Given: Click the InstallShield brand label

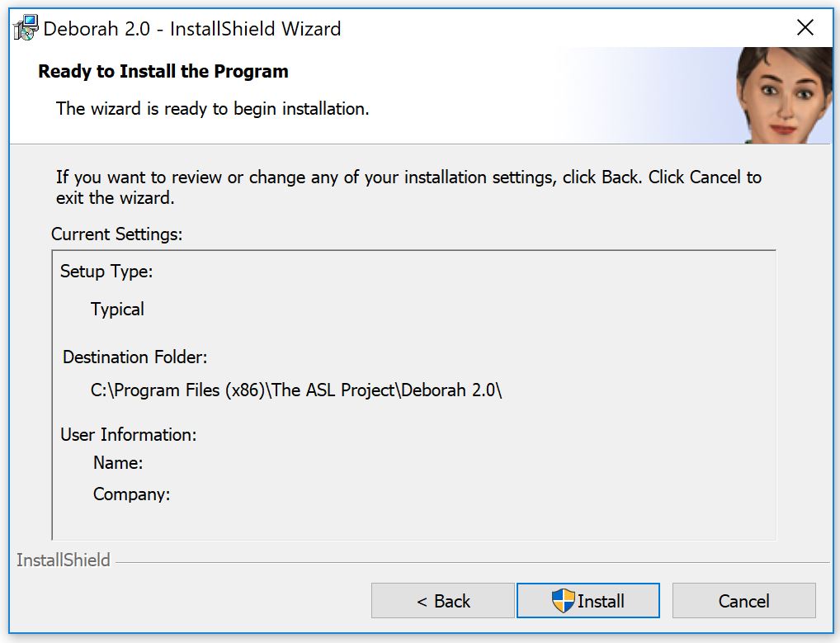Looking at the screenshot, I should click(64, 560).
